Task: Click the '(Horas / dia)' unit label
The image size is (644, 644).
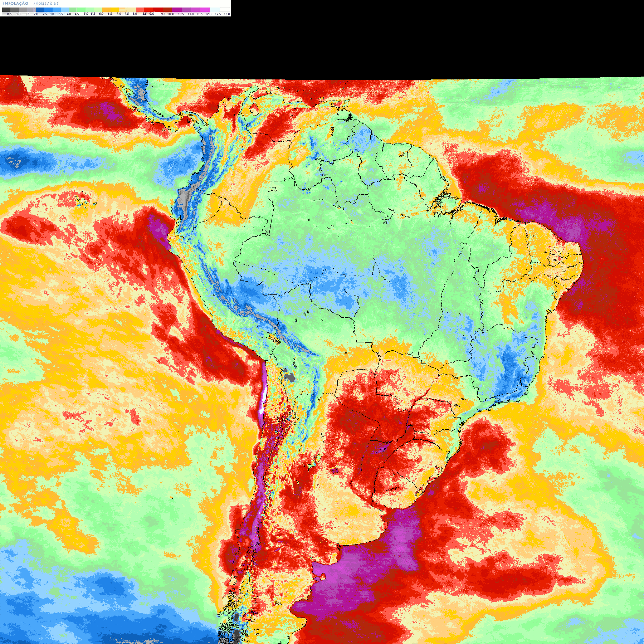Action: pyautogui.click(x=46, y=4)
